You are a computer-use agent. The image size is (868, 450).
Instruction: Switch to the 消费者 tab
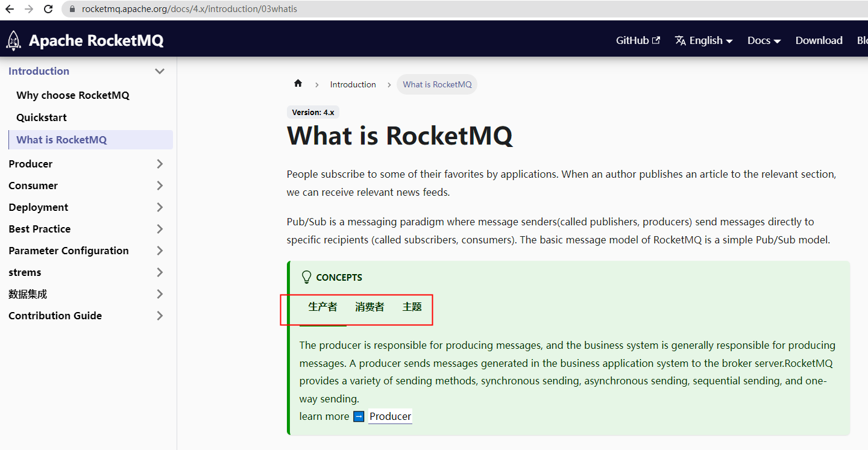(370, 307)
